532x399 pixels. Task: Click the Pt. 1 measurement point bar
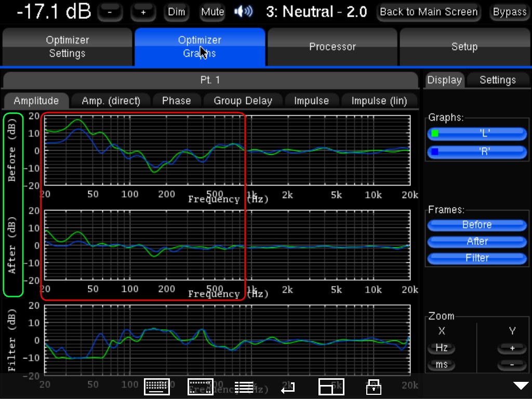(210, 80)
